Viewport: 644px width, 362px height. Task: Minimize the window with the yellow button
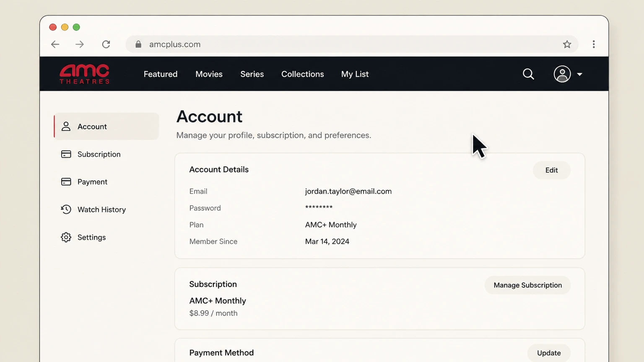pos(65,27)
